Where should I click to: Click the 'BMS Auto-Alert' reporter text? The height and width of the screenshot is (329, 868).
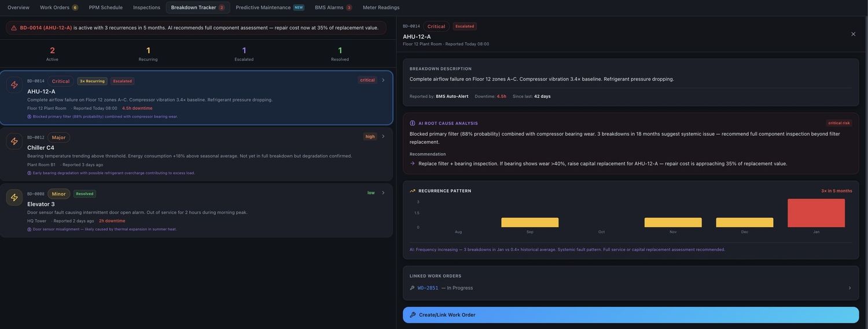[x=452, y=97]
